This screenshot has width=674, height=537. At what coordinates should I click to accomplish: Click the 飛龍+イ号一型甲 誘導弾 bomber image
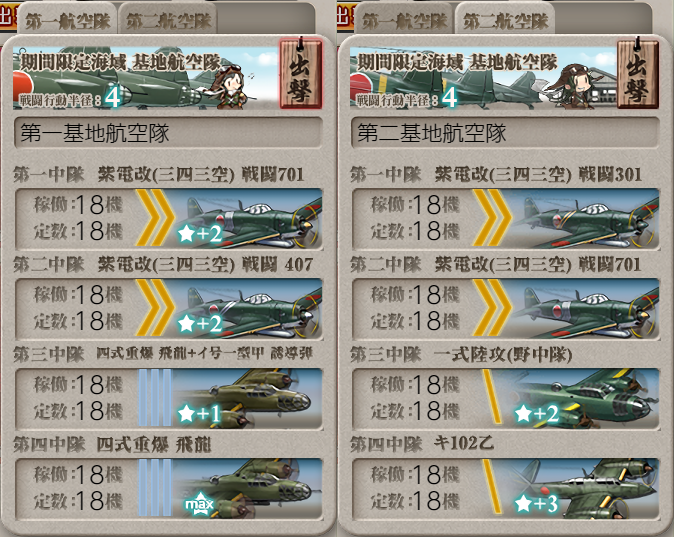[247, 399]
